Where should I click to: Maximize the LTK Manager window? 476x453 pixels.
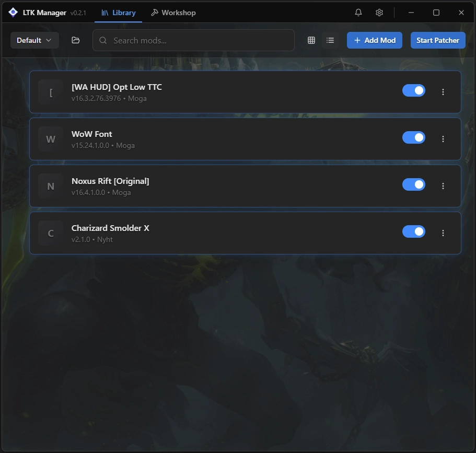point(436,13)
